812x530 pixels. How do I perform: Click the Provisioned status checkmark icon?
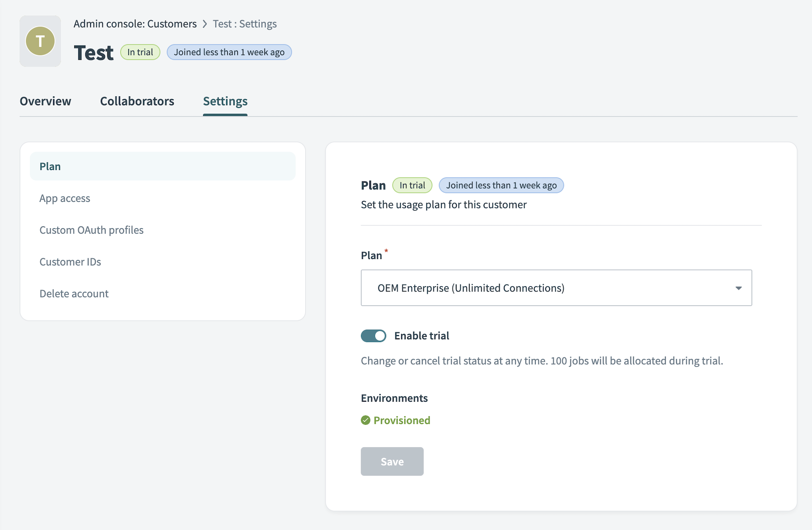coord(365,420)
